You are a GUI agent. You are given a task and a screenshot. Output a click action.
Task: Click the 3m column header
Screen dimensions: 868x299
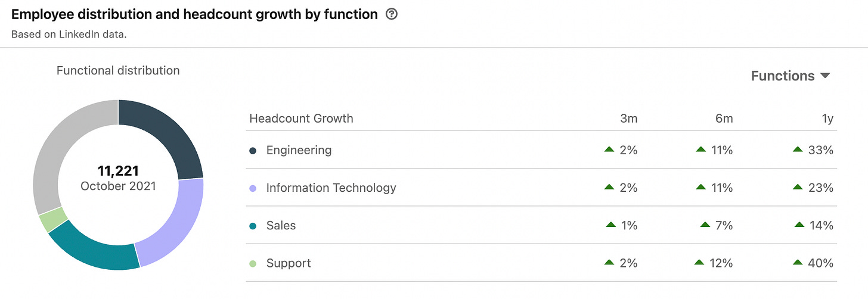[x=628, y=119]
